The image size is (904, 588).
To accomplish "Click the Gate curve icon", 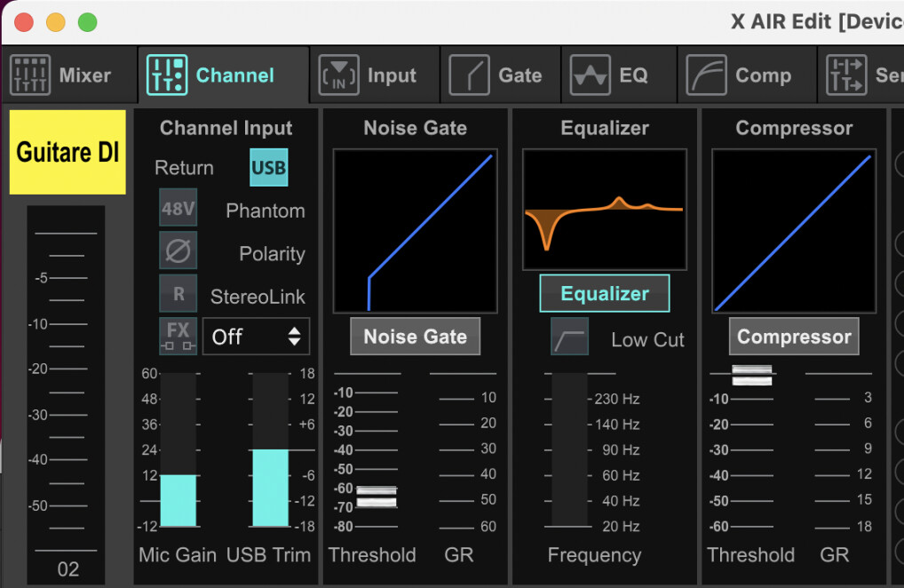I will (469, 75).
